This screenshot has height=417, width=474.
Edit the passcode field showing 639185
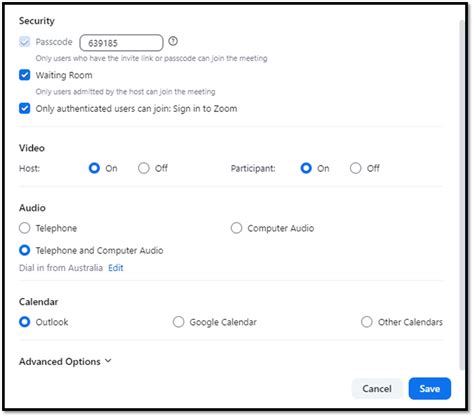[121, 43]
